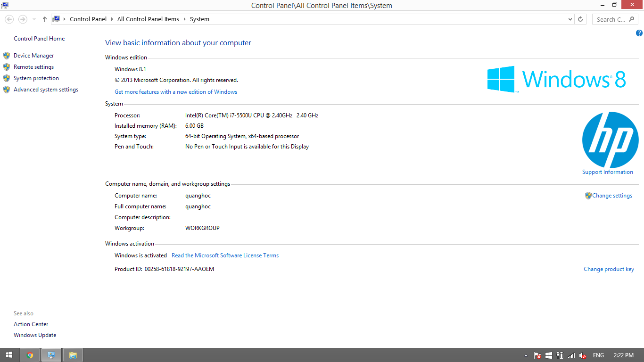Screen dimensions: 644x362
Task: Click the Forward navigation arrow
Action: 22,19
